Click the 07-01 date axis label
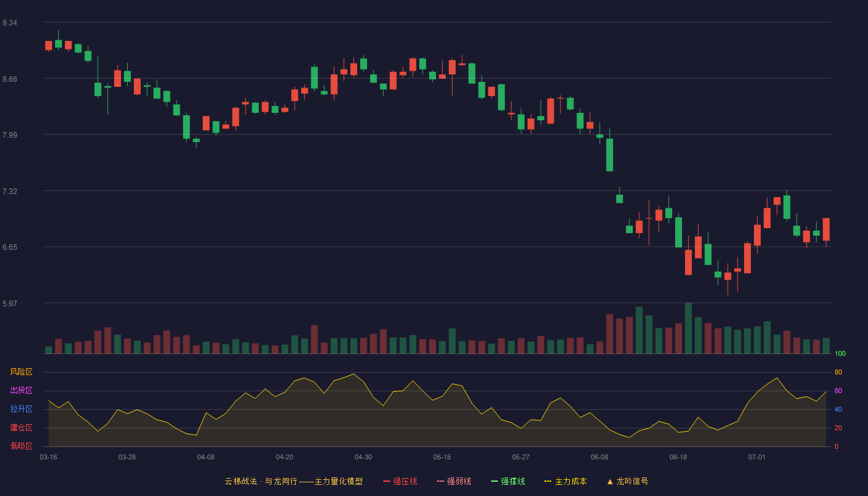Screen dimensions: 868x496 (757, 457)
